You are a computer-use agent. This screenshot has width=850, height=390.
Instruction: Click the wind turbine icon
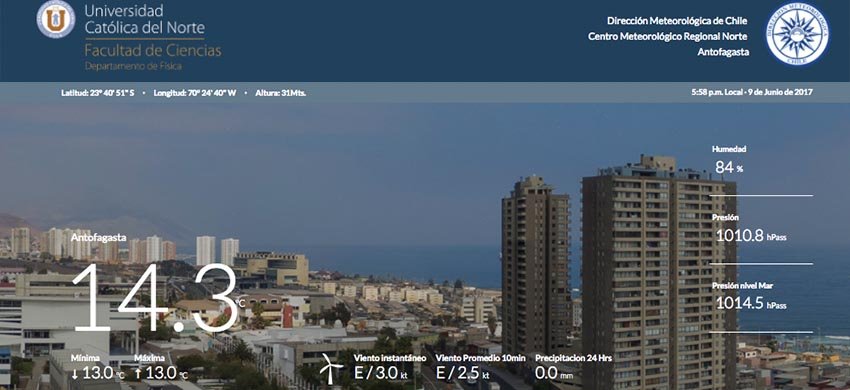point(331,368)
